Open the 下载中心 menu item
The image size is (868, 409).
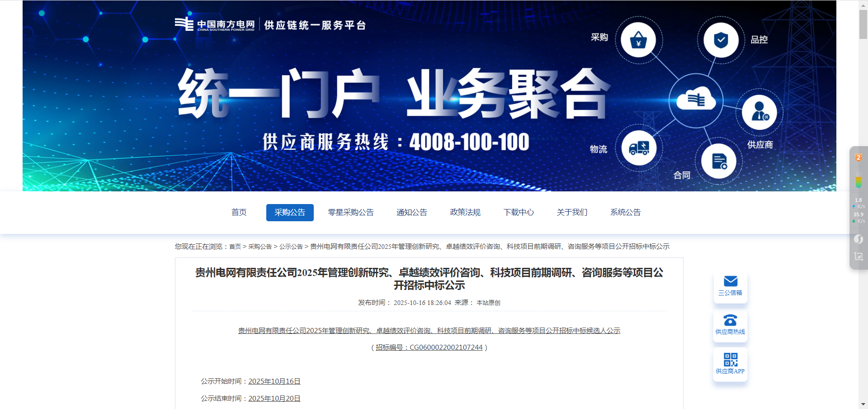click(519, 213)
